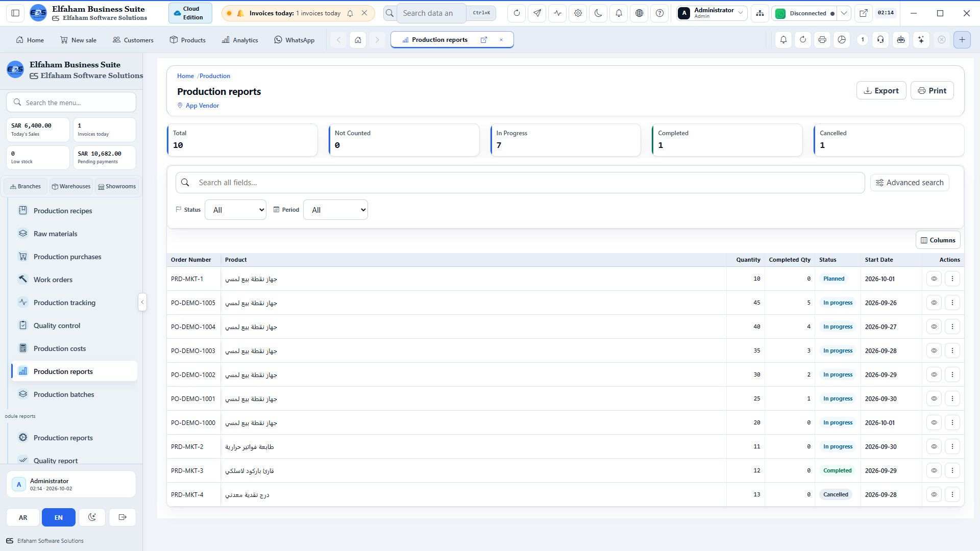980x551 pixels.
Task: Open the activity pulse icon
Action: (x=557, y=13)
